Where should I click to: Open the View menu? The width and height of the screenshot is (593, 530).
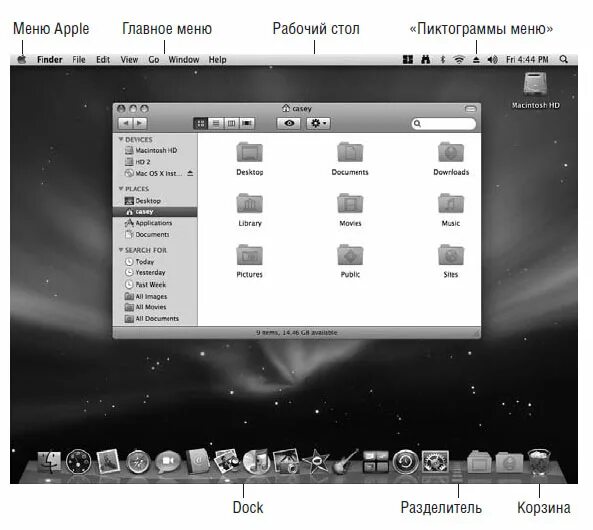tap(129, 60)
